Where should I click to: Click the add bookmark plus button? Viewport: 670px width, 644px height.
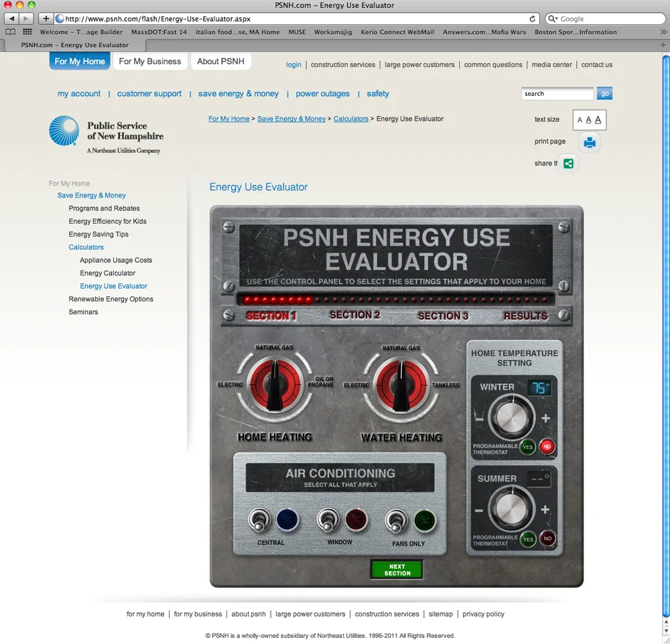click(46, 18)
